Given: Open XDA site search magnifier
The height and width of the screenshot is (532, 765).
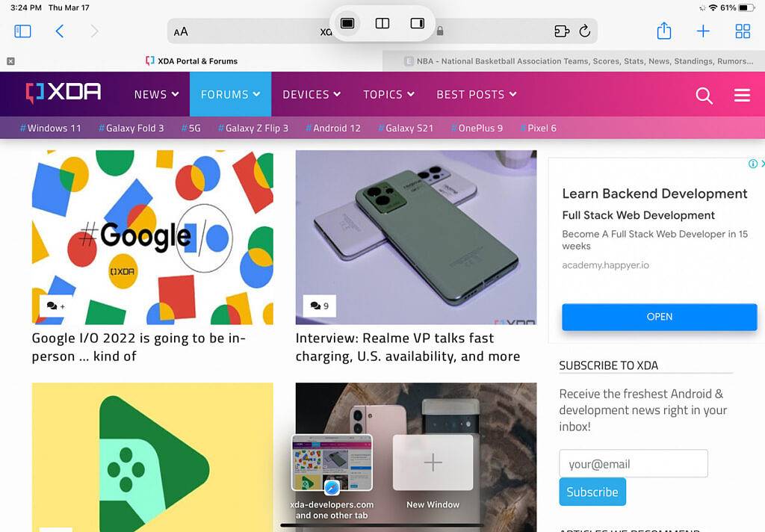Looking at the screenshot, I should [x=704, y=95].
